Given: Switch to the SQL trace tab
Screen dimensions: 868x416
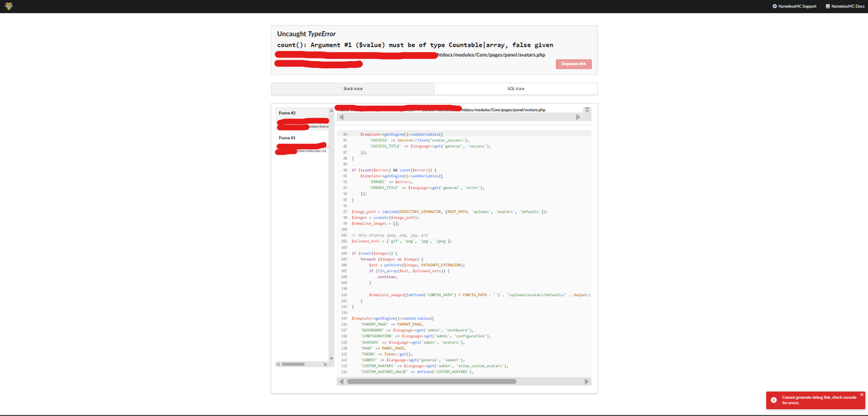Looking at the screenshot, I should 515,89.
